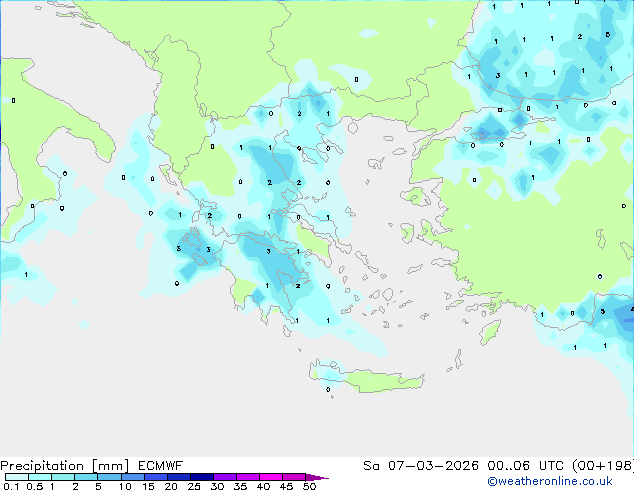Image resolution: width=634 pixels, height=490 pixels.
Task: Click legend label '10'
Action: tap(125, 486)
